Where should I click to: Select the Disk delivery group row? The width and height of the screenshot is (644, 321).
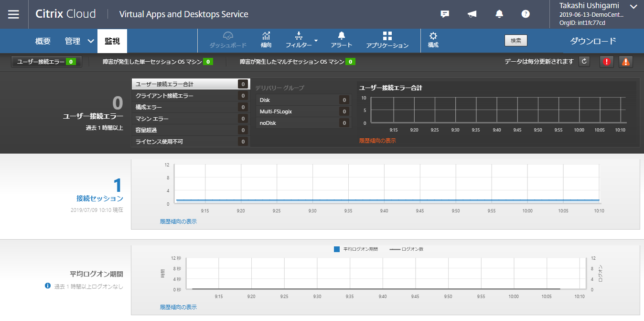[303, 100]
